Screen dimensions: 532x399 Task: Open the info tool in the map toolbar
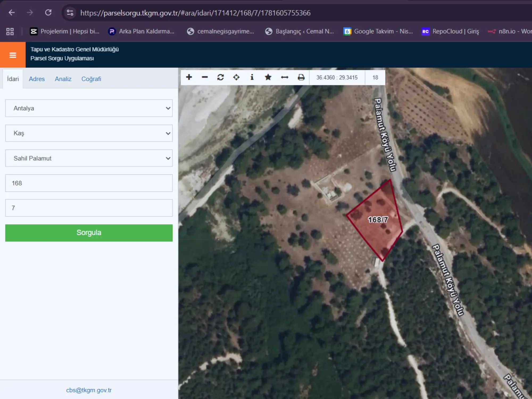point(252,77)
